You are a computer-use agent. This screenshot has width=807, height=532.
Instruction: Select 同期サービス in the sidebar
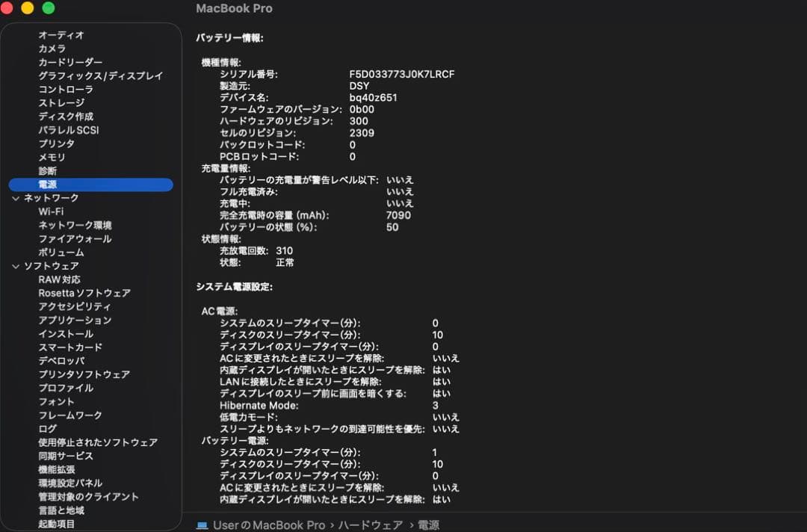point(66,456)
